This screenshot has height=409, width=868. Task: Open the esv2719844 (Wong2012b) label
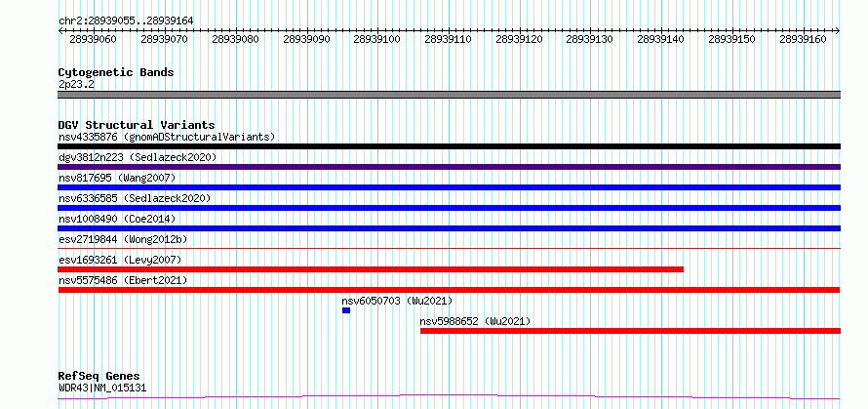[123, 239]
